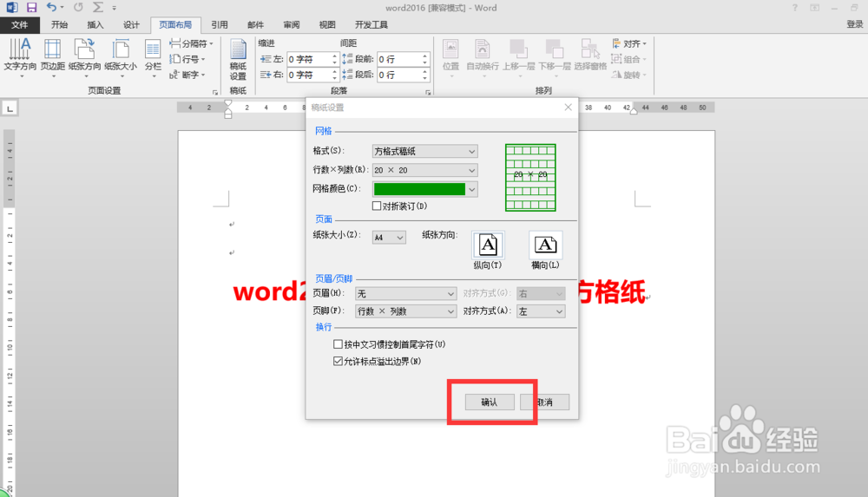868x497 pixels.
Task: Open the 网格颜色 color dropdown arrow
Action: pos(471,189)
